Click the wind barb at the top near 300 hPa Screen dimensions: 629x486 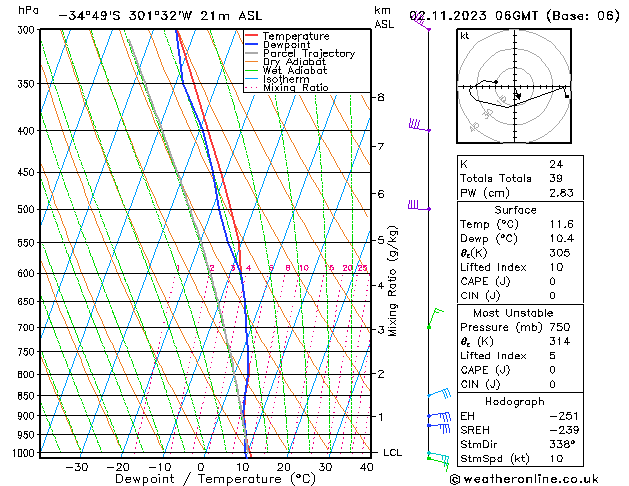[x=421, y=22]
